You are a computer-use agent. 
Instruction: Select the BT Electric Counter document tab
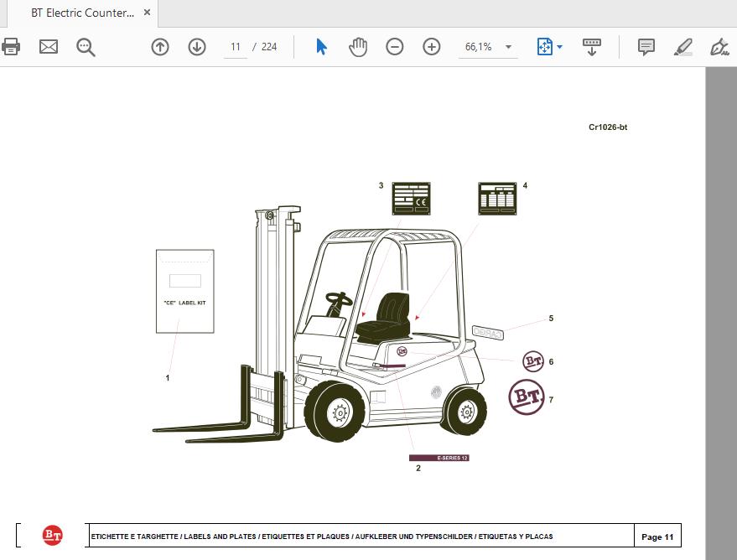[x=83, y=13]
